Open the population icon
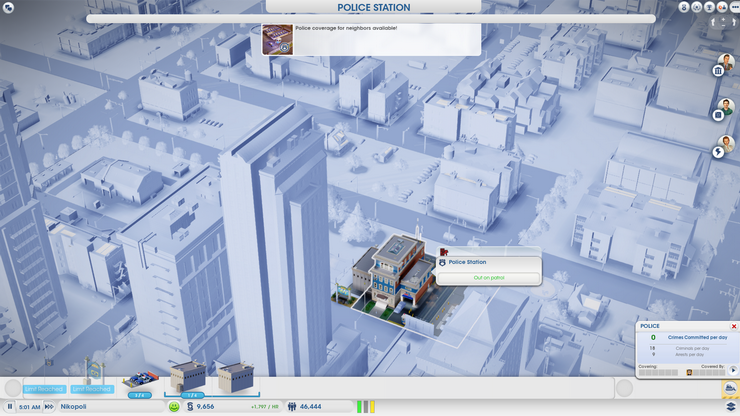740x416 pixels. [x=292, y=407]
